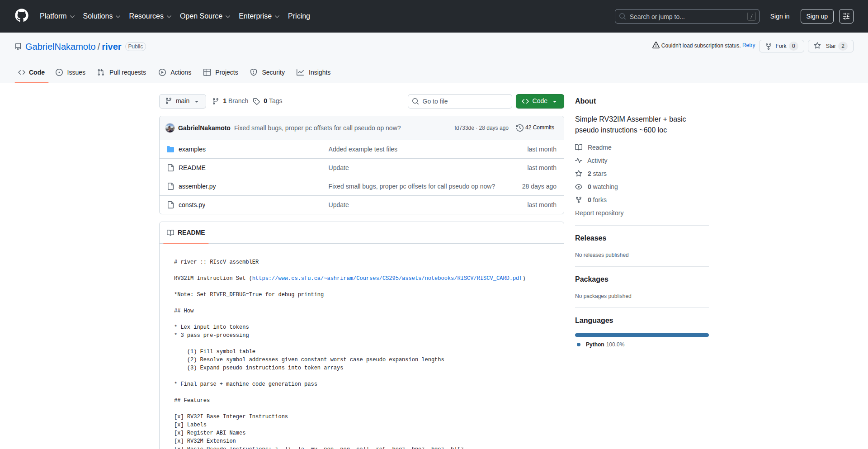Image resolution: width=868 pixels, height=449 pixels.
Task: Click the Languages Python progress bar
Action: [x=642, y=335]
